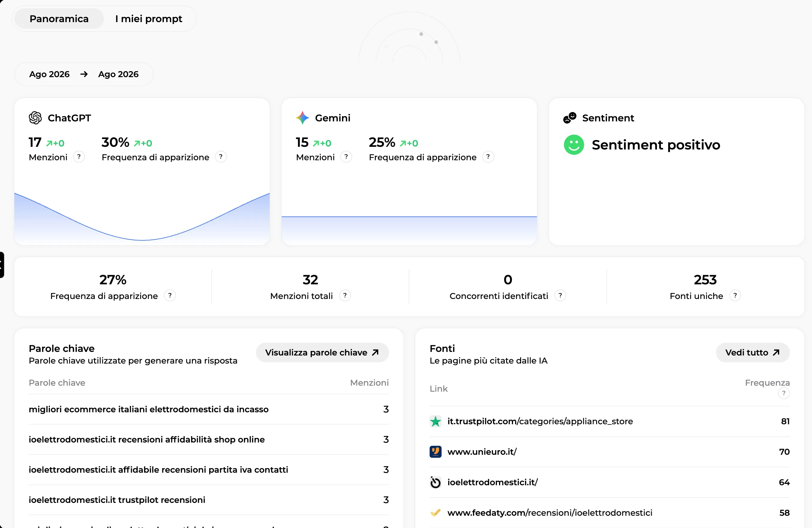Open the ioelettrodomestici.it source link
The height and width of the screenshot is (528, 812).
(x=493, y=482)
